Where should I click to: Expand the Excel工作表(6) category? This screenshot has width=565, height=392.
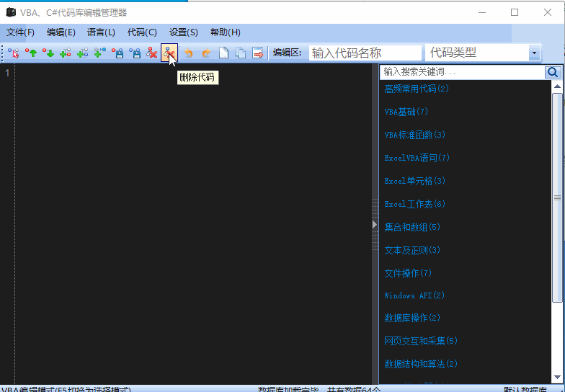coord(415,204)
